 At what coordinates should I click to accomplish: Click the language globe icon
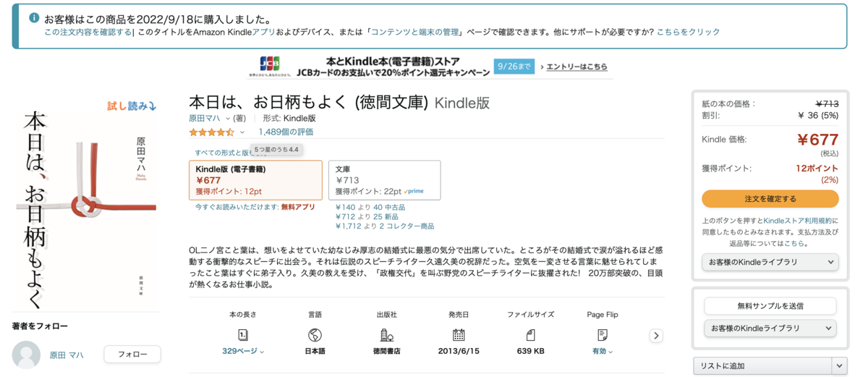tap(315, 335)
